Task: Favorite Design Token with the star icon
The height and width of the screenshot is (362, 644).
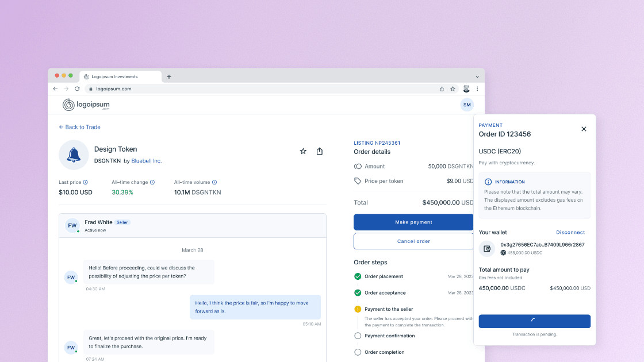Action: [303, 152]
